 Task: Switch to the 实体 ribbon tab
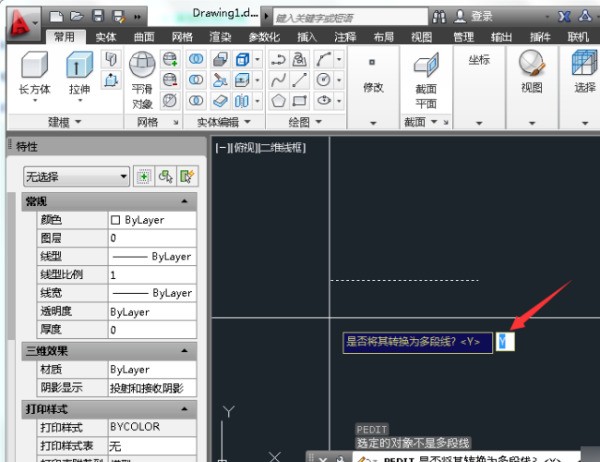105,37
